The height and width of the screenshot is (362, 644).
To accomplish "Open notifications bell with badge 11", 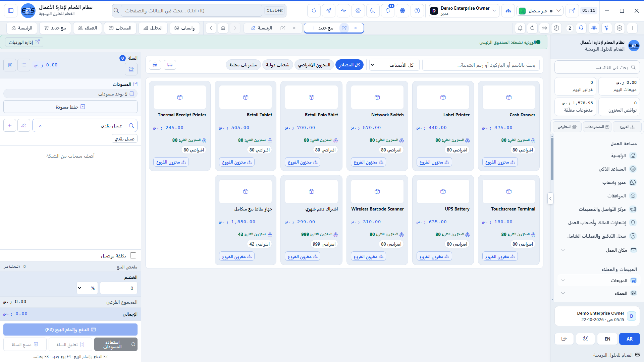I will click(388, 11).
